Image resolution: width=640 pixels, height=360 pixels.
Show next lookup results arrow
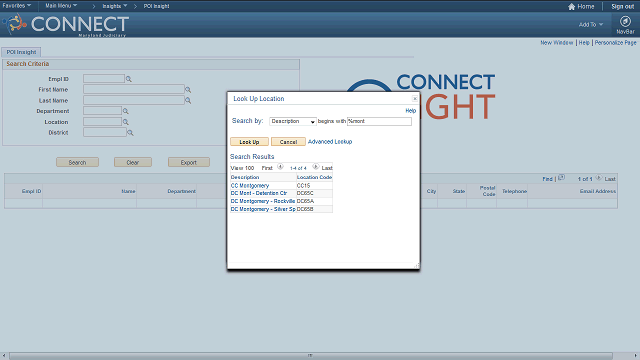[315, 167]
